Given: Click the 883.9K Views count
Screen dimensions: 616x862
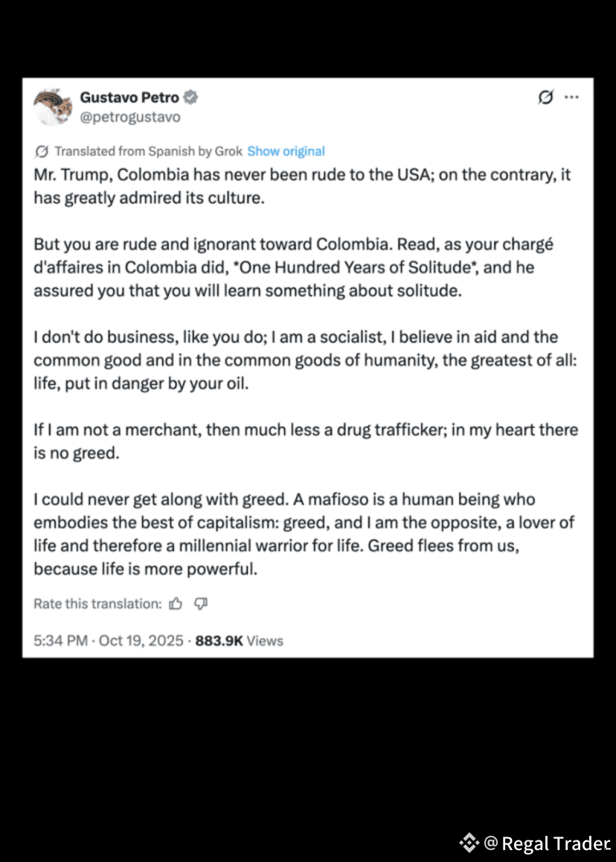Looking at the screenshot, I should [239, 640].
